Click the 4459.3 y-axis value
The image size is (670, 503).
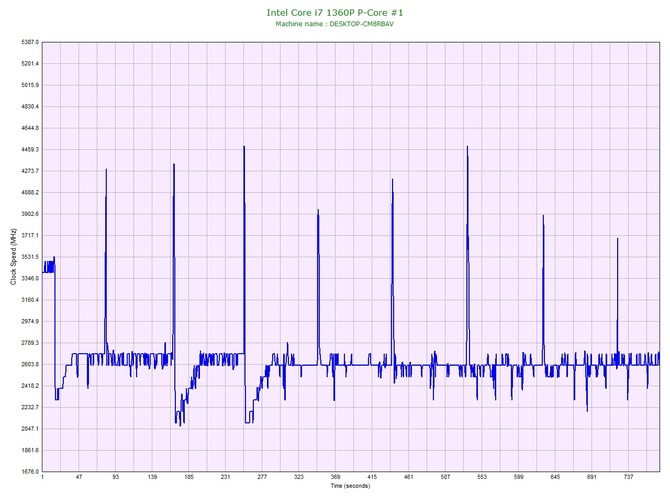30,150
